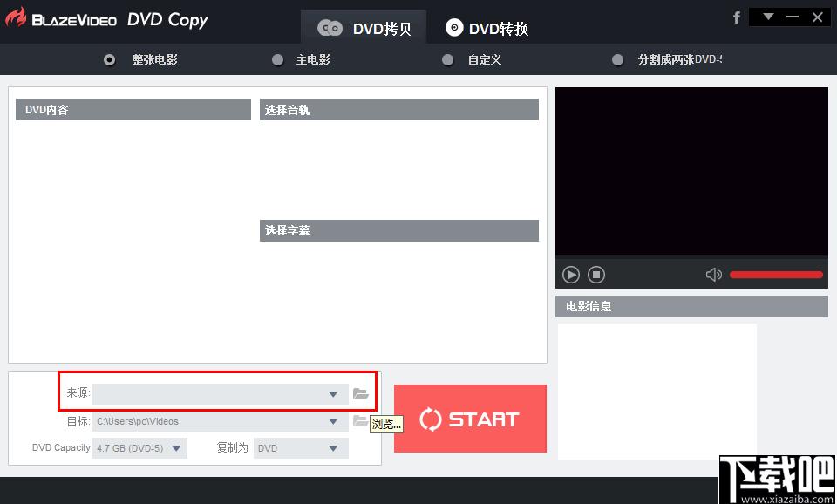Expand the 目标 target path dropdown
The height and width of the screenshot is (504, 837).
333,421
